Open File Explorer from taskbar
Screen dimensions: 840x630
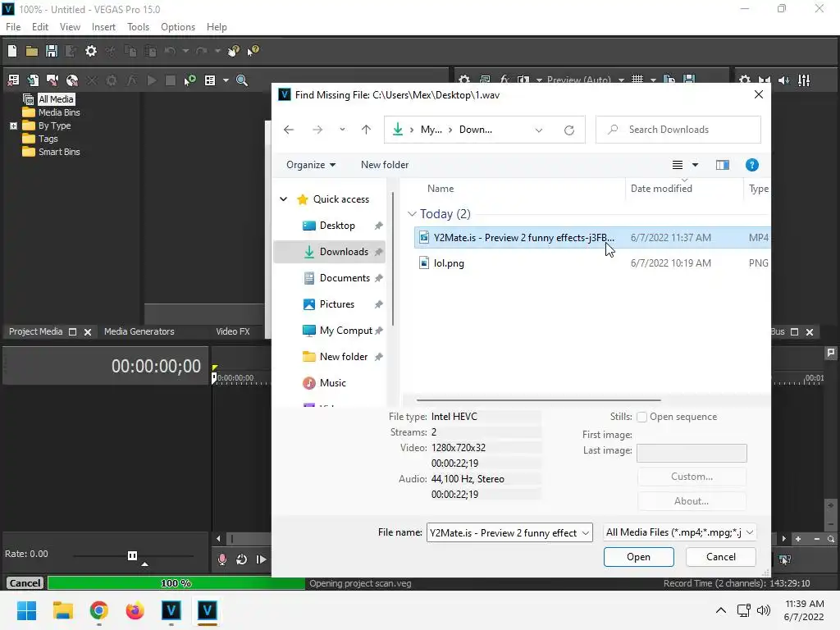click(62, 610)
